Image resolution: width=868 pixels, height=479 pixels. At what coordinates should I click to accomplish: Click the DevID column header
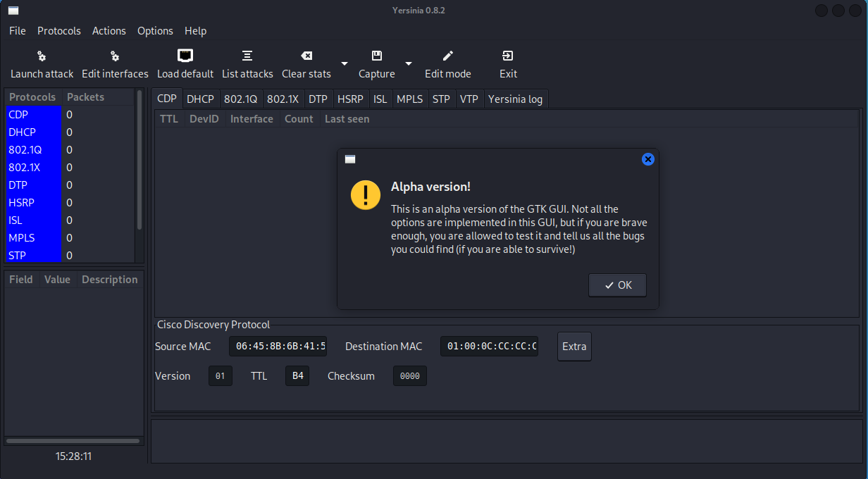(x=204, y=119)
